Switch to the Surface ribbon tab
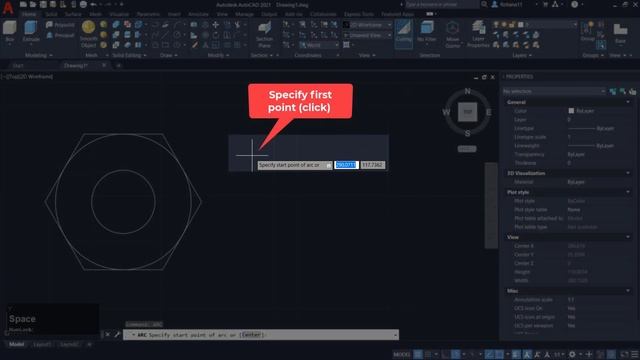640x360 pixels. 73,14
